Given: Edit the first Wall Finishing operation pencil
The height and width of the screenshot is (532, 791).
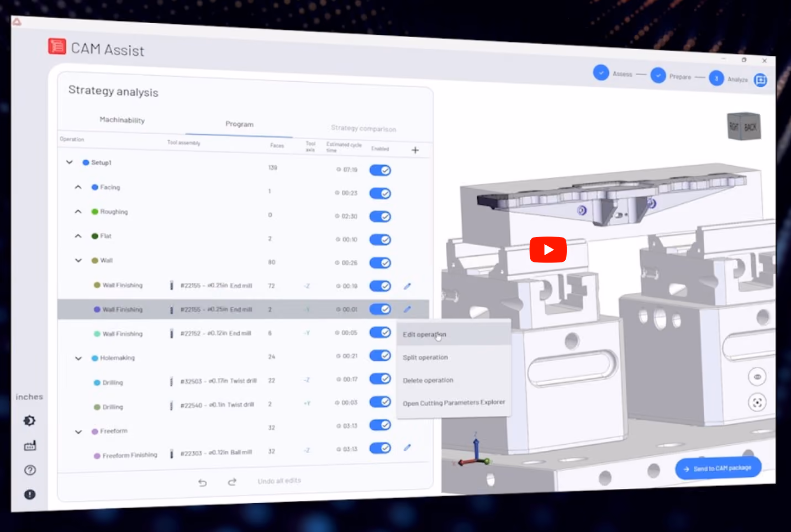Looking at the screenshot, I should coord(408,286).
